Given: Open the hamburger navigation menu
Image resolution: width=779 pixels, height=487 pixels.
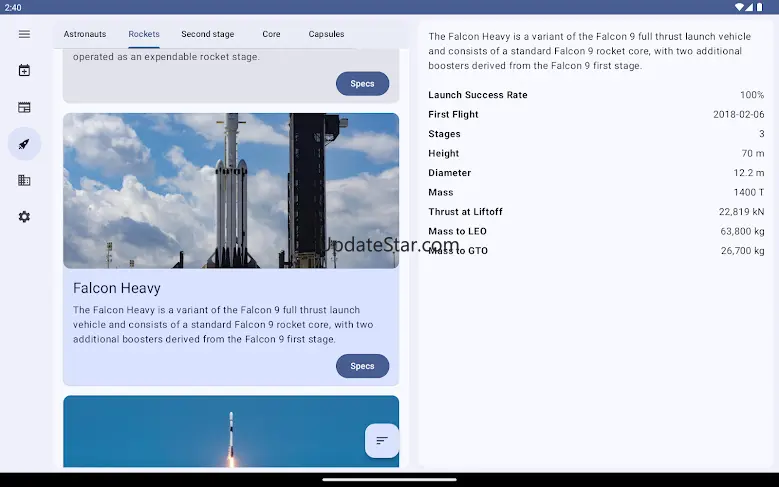Looking at the screenshot, I should pyautogui.click(x=24, y=34).
